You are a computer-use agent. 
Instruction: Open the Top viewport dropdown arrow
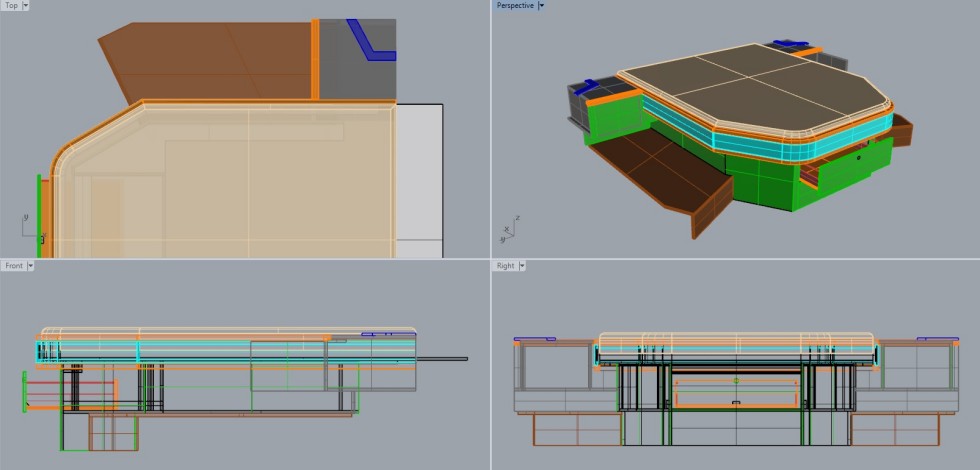(x=25, y=6)
